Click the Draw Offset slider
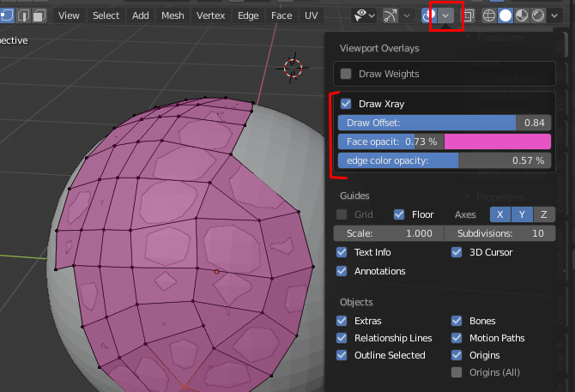 444,123
